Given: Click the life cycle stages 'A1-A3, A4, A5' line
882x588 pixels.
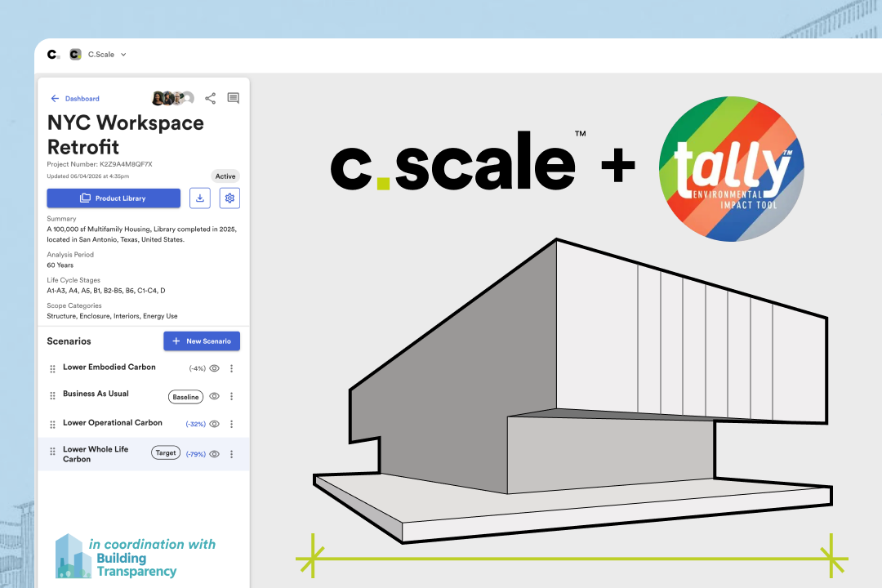Looking at the screenshot, I should tap(105, 291).
